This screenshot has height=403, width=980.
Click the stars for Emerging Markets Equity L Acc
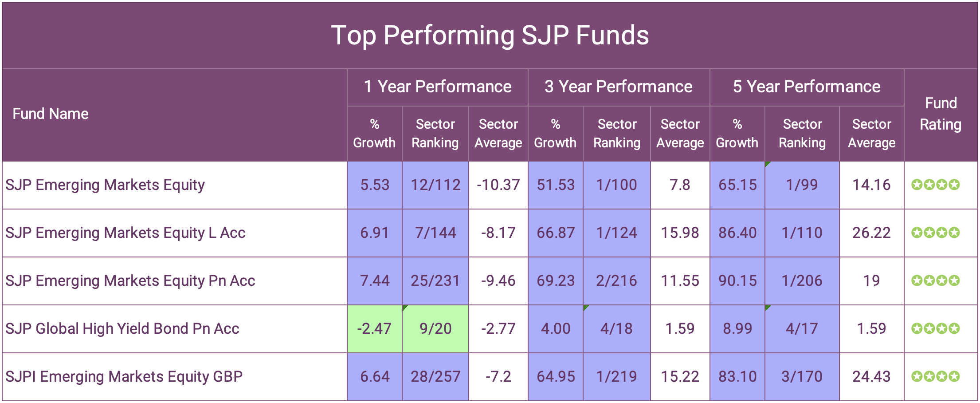pyautogui.click(x=935, y=233)
